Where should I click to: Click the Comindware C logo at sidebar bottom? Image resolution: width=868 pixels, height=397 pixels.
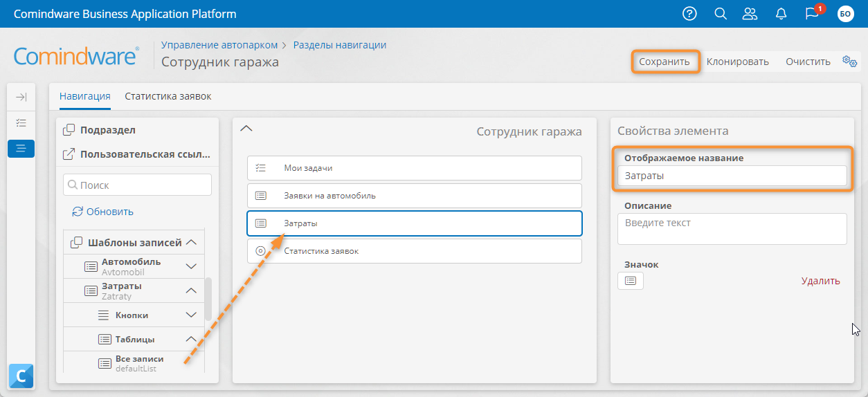tap(21, 376)
